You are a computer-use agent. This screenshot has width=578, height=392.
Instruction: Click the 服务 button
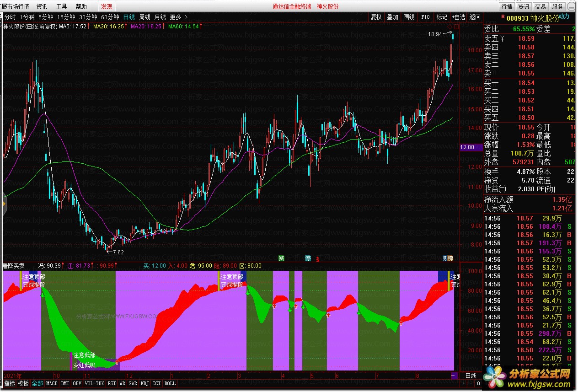[x=557, y=6]
